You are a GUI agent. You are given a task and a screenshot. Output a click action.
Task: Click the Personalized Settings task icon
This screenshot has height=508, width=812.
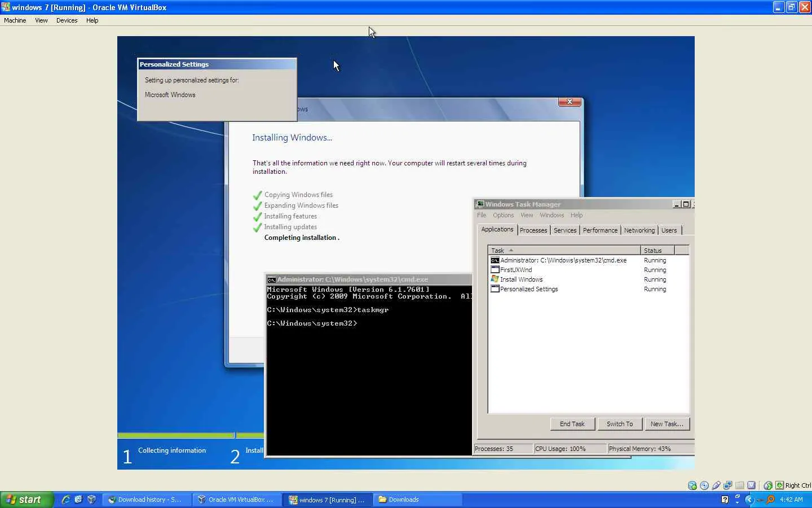(x=495, y=289)
